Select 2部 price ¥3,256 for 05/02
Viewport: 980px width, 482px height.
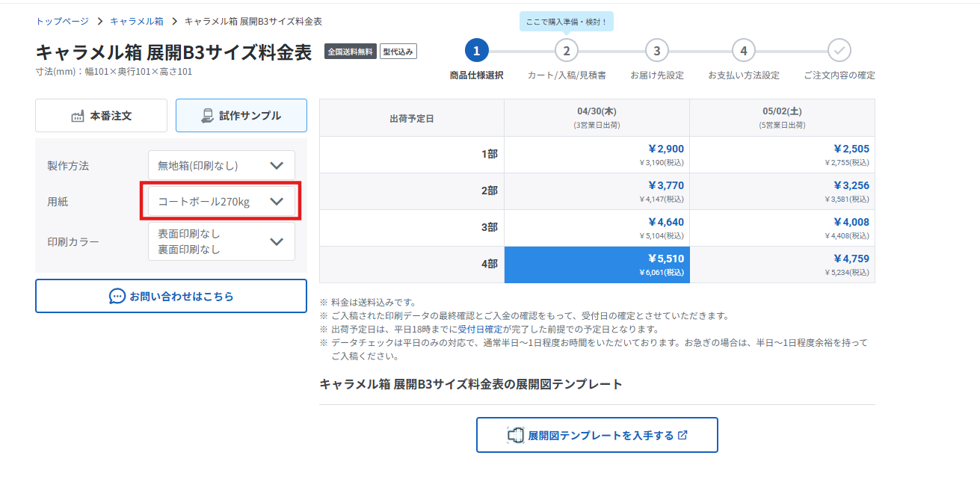click(782, 191)
